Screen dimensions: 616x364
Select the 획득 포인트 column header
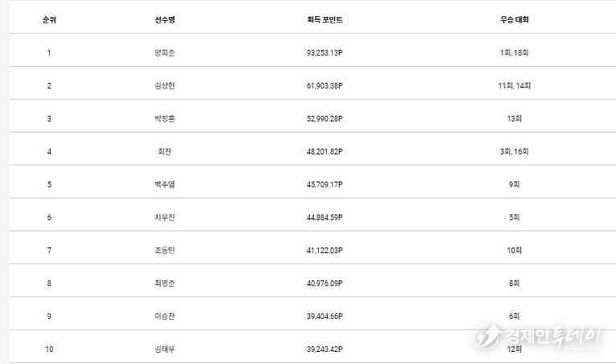(325, 19)
